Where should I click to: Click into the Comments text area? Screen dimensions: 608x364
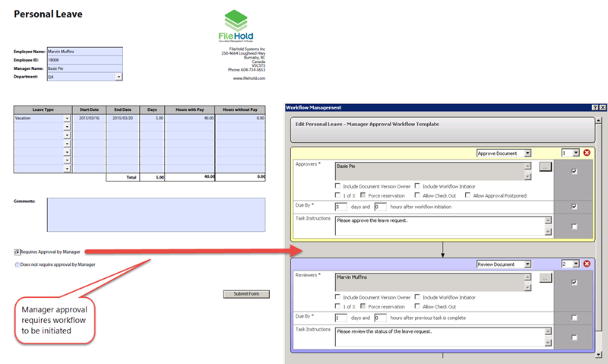[157, 215]
